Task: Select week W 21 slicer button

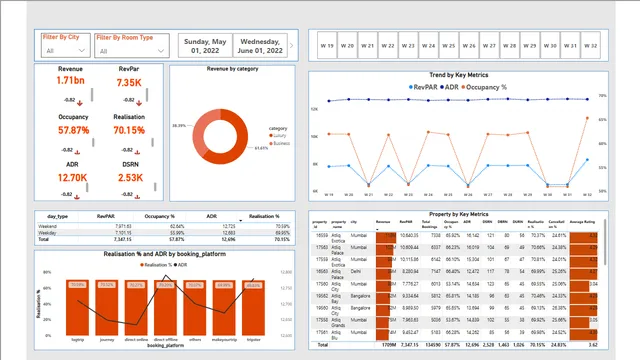Action: (x=367, y=45)
